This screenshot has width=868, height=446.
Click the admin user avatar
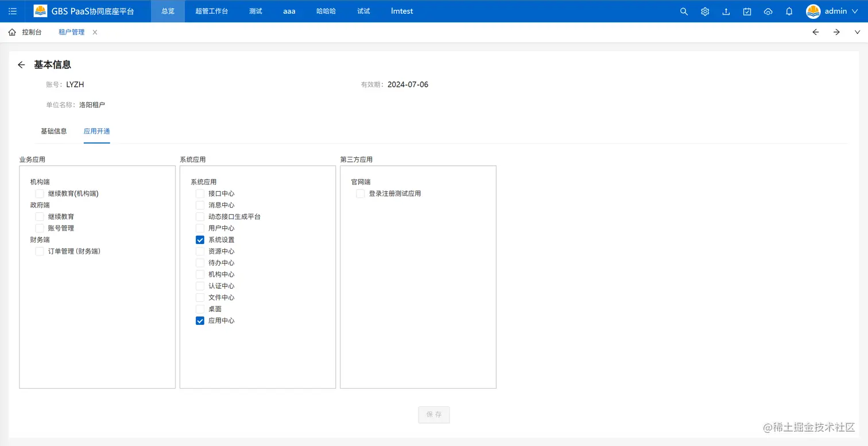813,11
